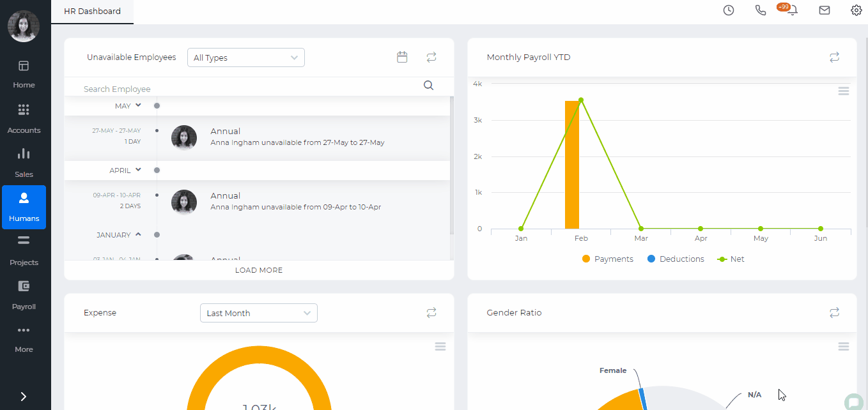Refresh the Monthly Payroll YTD chart
This screenshot has width=868, height=410.
834,57
